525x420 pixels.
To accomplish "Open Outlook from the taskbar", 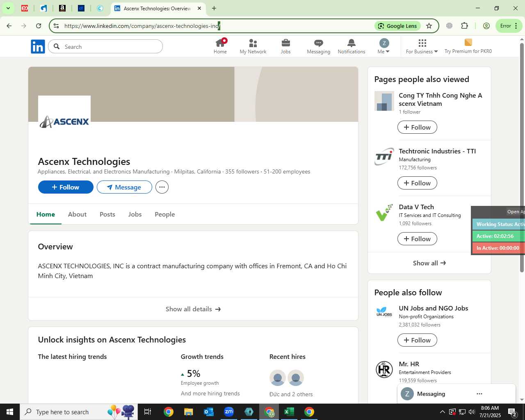I will pyautogui.click(x=209, y=412).
